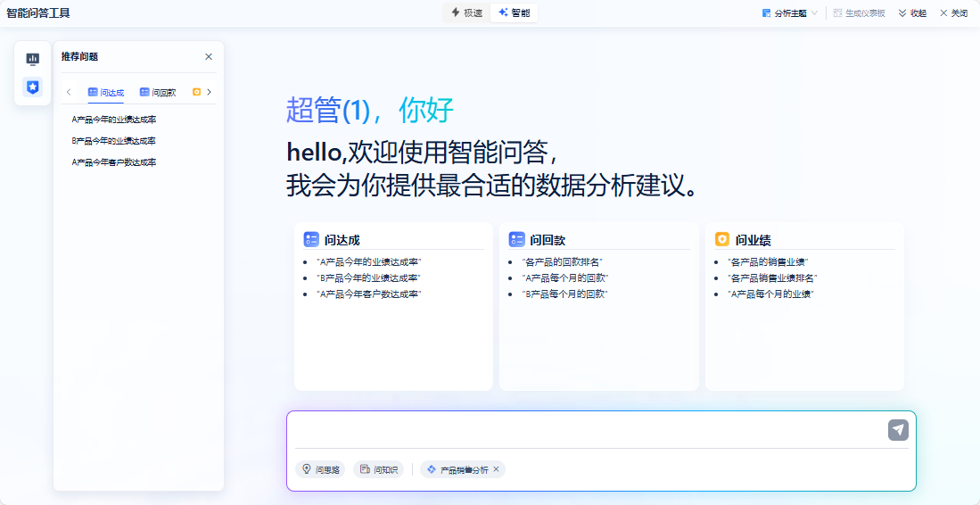Pick sidebar question A产品今年的业绩达成率
The image size is (980, 505).
pyautogui.click(x=114, y=120)
